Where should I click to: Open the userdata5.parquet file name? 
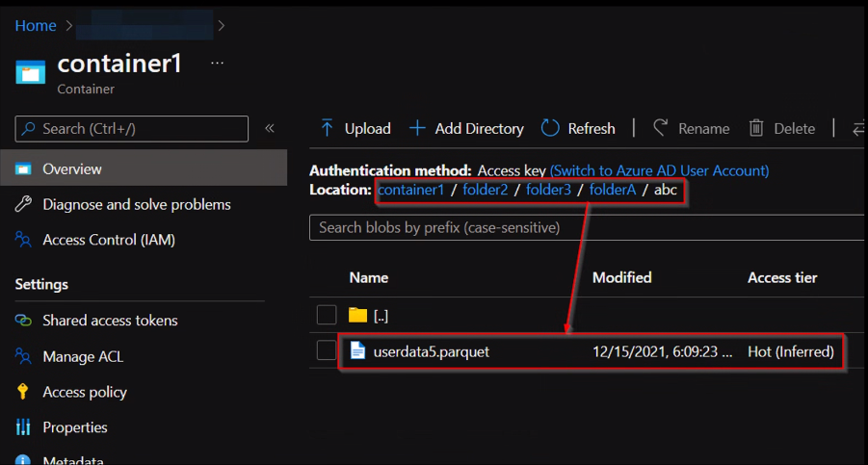(x=432, y=351)
